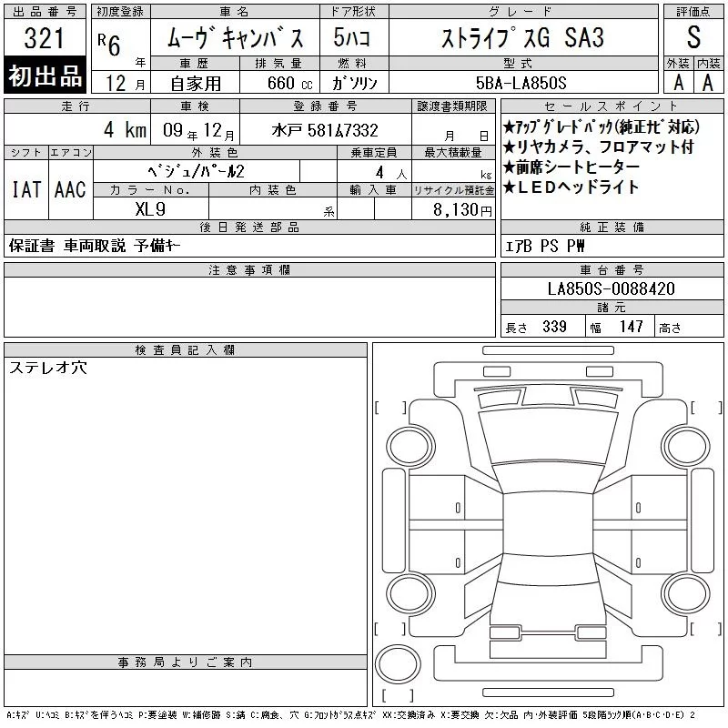Click lot number 321
Viewport: 728px width, 728px height.
tap(44, 37)
